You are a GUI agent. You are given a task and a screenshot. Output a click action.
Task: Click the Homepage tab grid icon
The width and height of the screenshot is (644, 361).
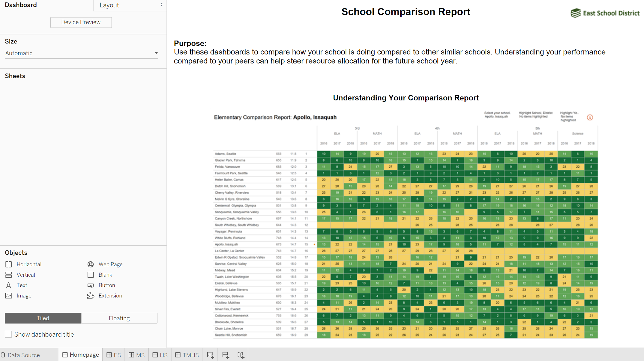coord(65,355)
